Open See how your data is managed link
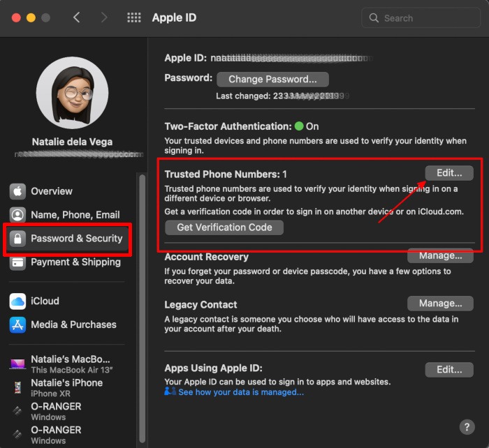This screenshot has width=489, height=448. [241, 392]
